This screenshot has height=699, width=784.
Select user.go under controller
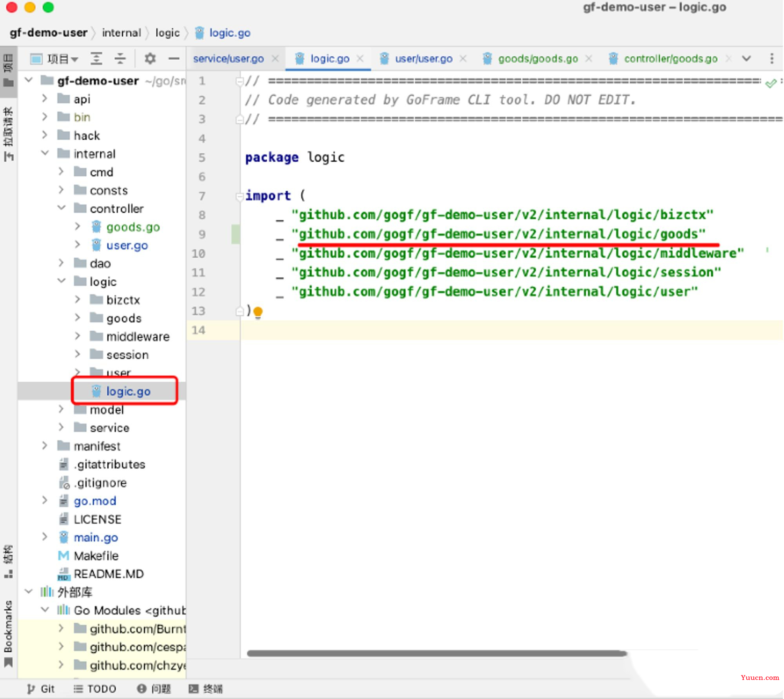tap(127, 245)
